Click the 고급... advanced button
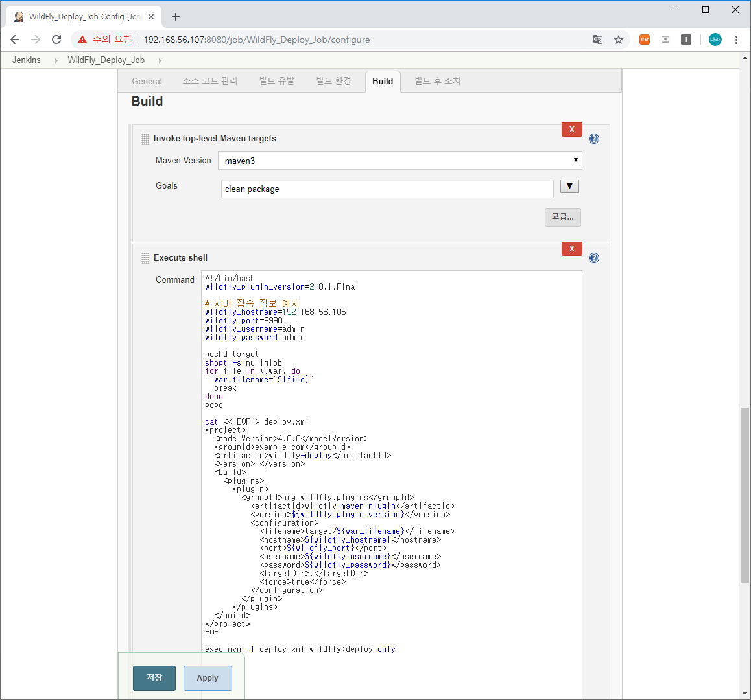The height and width of the screenshot is (700, 751). click(x=563, y=217)
